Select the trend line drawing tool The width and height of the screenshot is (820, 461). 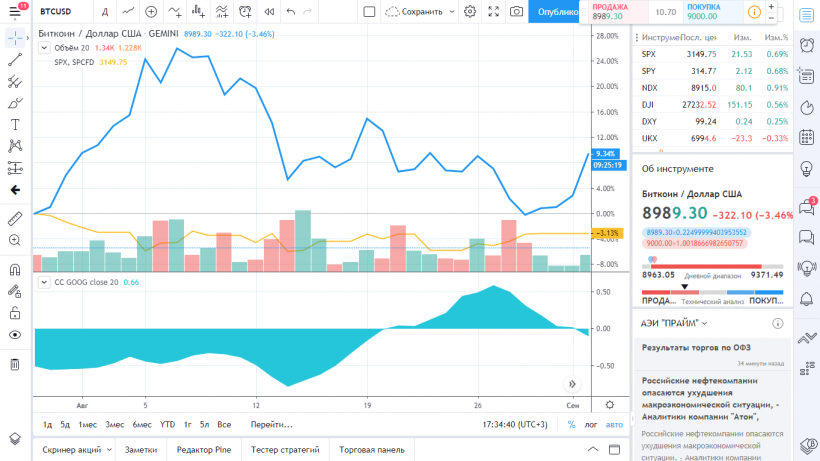coord(15,60)
